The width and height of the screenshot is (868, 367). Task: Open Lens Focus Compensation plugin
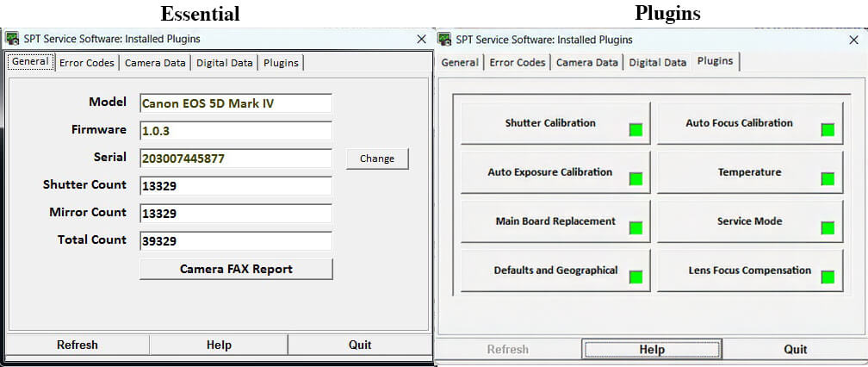point(750,271)
